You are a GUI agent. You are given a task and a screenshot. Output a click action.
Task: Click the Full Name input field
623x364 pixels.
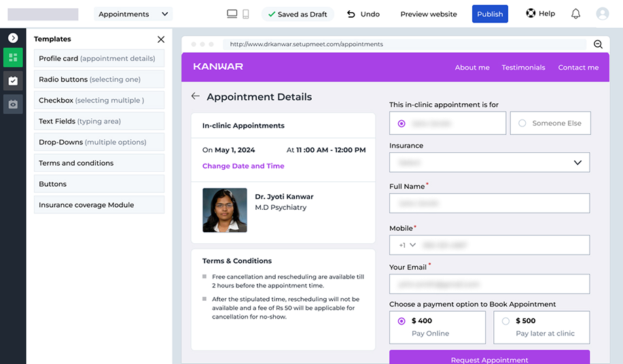489,204
